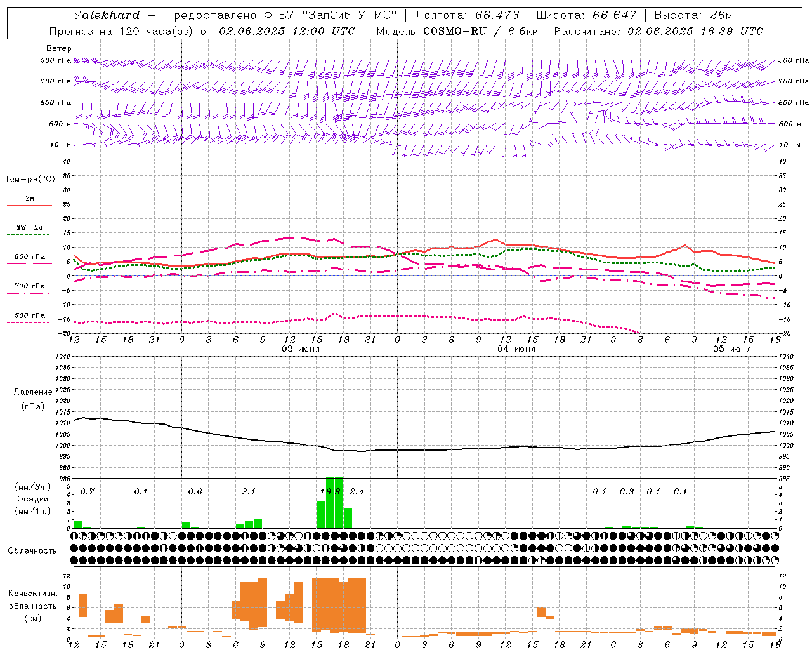
Task: Click the '05 июня' date label
Action: point(732,349)
